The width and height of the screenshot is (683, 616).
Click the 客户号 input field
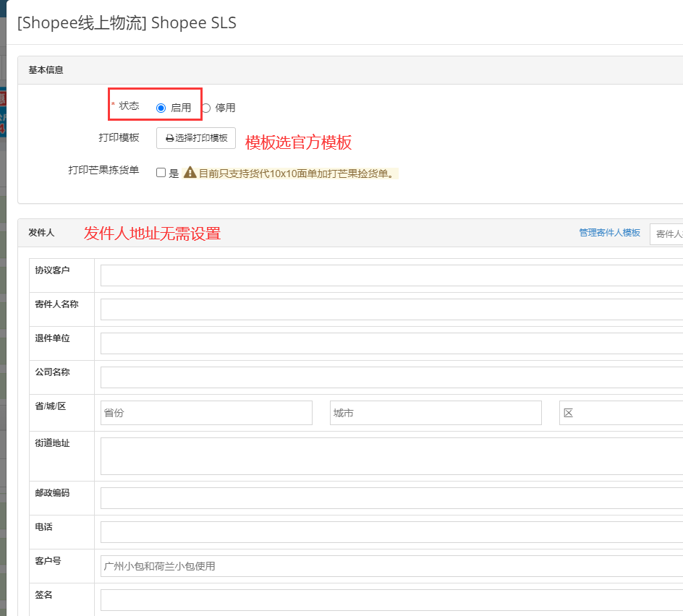391,566
